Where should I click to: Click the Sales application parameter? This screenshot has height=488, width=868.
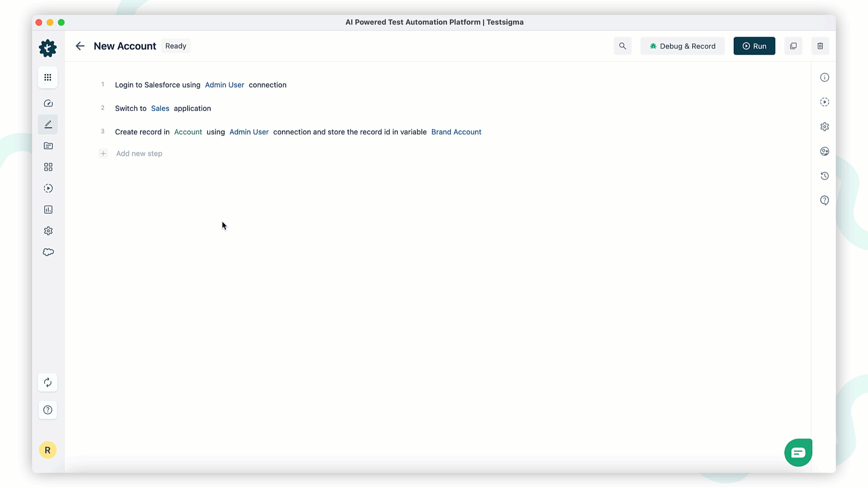(x=160, y=108)
